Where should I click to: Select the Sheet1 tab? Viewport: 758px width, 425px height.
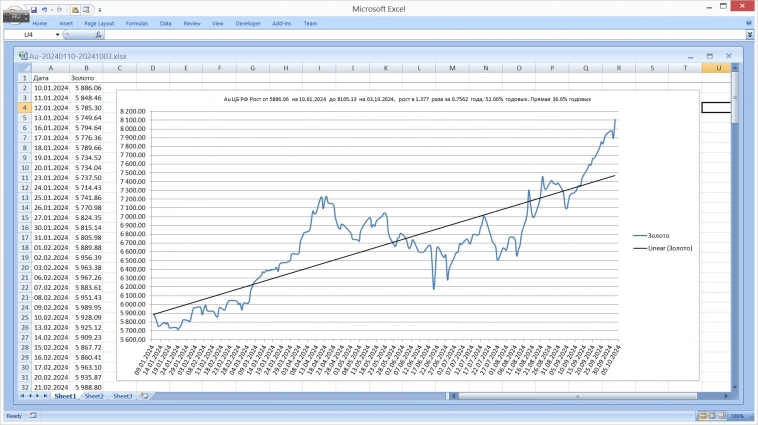click(65, 396)
